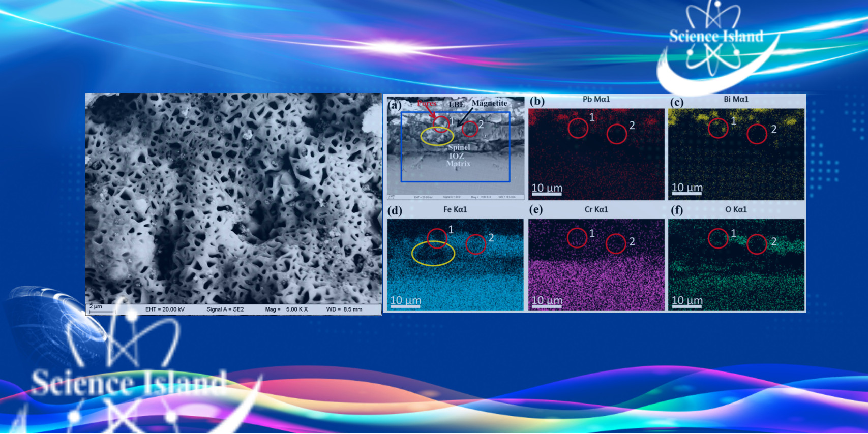Click the yellow ellipse in panel (a)

(437, 136)
